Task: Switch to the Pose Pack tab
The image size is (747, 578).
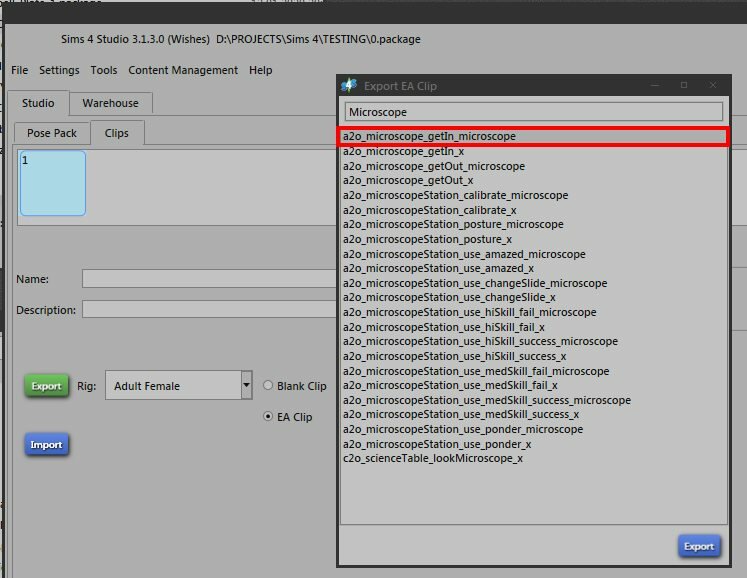Action: click(52, 133)
